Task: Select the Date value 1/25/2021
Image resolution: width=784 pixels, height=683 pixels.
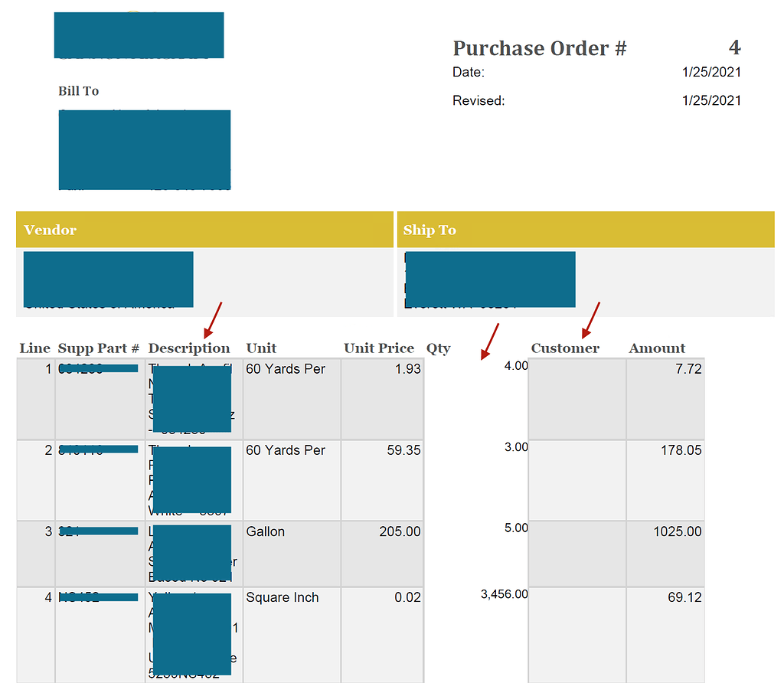Action: (710, 72)
